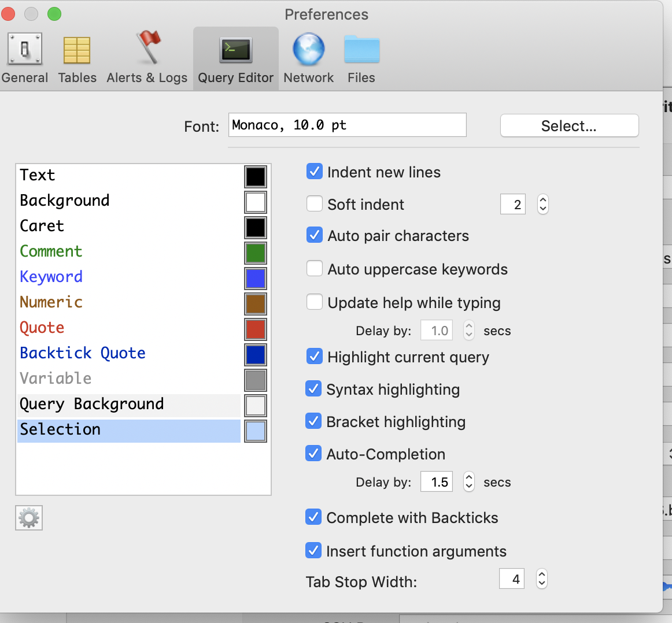Screen dimensions: 672x623
Task: Click the Background color swatch
Action: click(x=256, y=202)
